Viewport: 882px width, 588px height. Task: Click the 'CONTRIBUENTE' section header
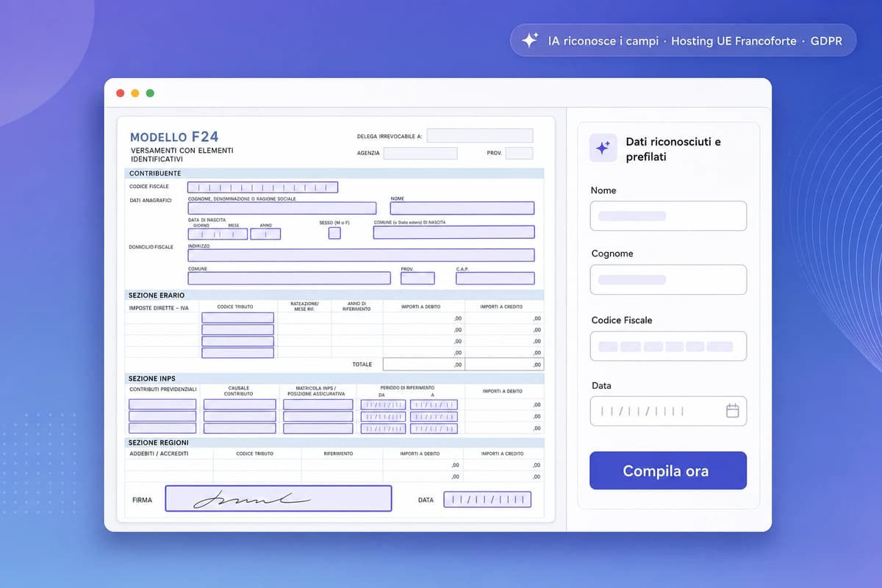coord(155,173)
